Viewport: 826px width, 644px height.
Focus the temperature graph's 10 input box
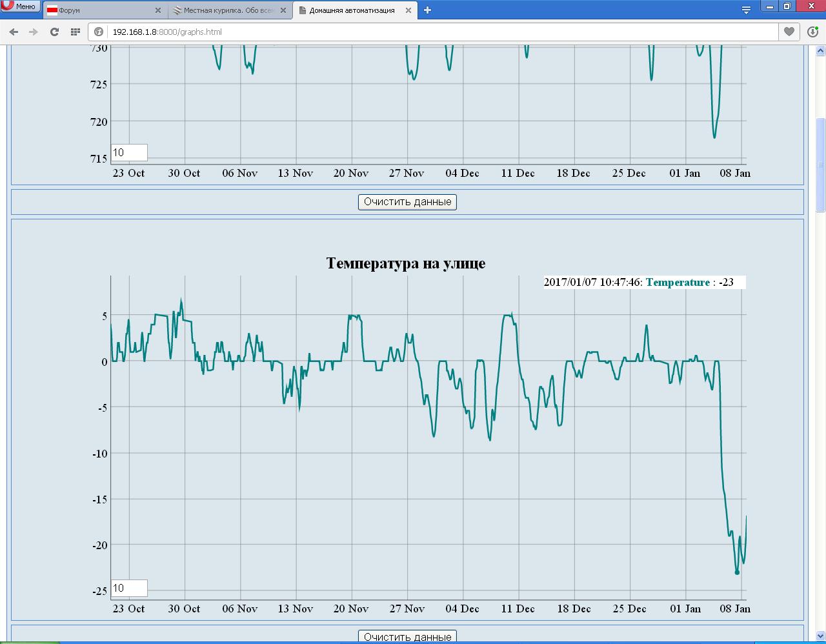tap(129, 588)
